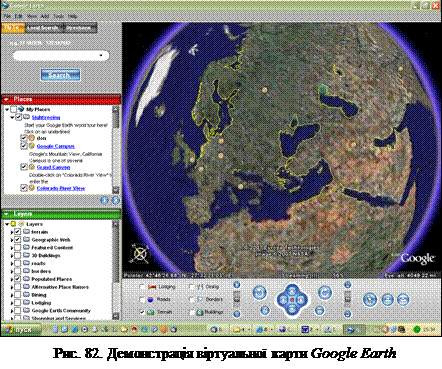The height and width of the screenshot is (369, 442).
Task: Uncheck the Terrain checkbox in bottom panel
Action: [x=142, y=312]
